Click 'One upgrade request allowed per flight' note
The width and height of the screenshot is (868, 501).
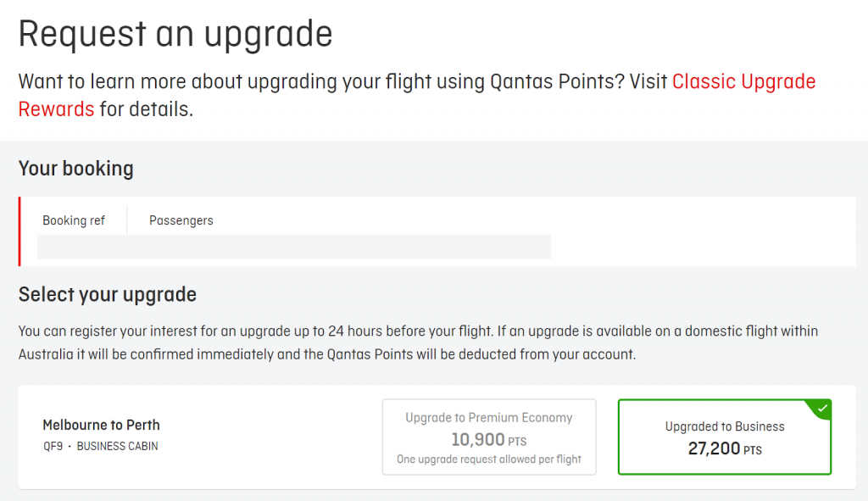[489, 459]
